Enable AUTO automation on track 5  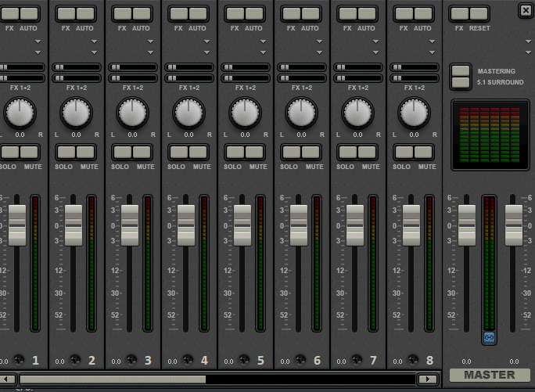pyautogui.click(x=253, y=14)
